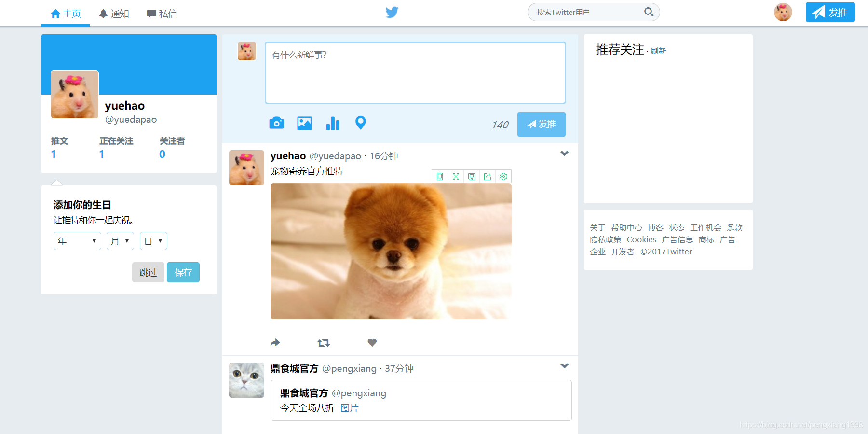Click the add picture icon

coord(304,123)
